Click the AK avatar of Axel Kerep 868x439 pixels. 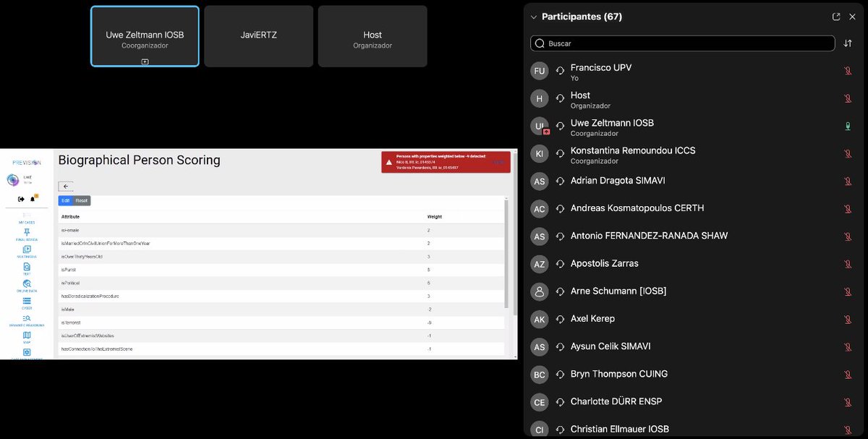tap(539, 320)
